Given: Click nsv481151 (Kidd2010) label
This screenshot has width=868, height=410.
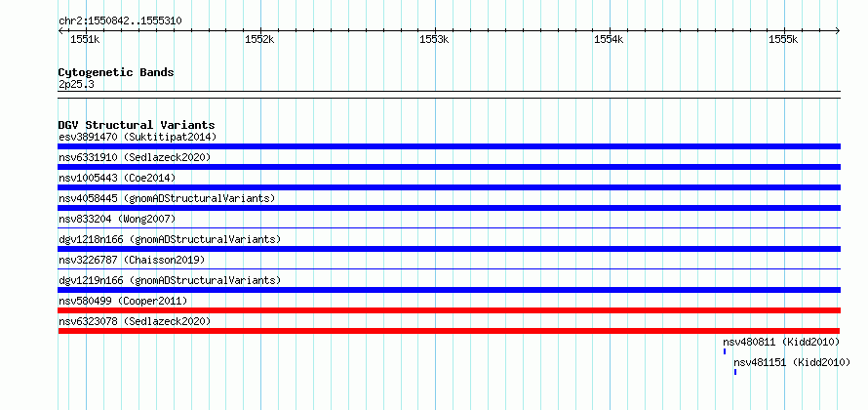Looking at the screenshot, I should tap(792, 362).
